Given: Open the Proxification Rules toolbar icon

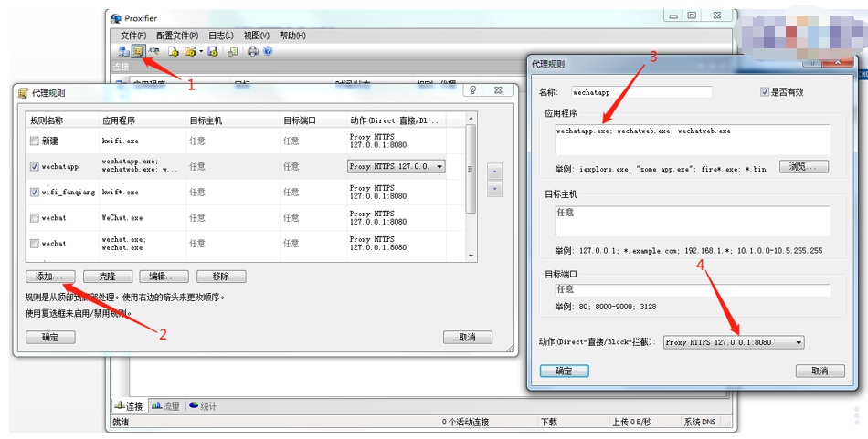Looking at the screenshot, I should [138, 51].
